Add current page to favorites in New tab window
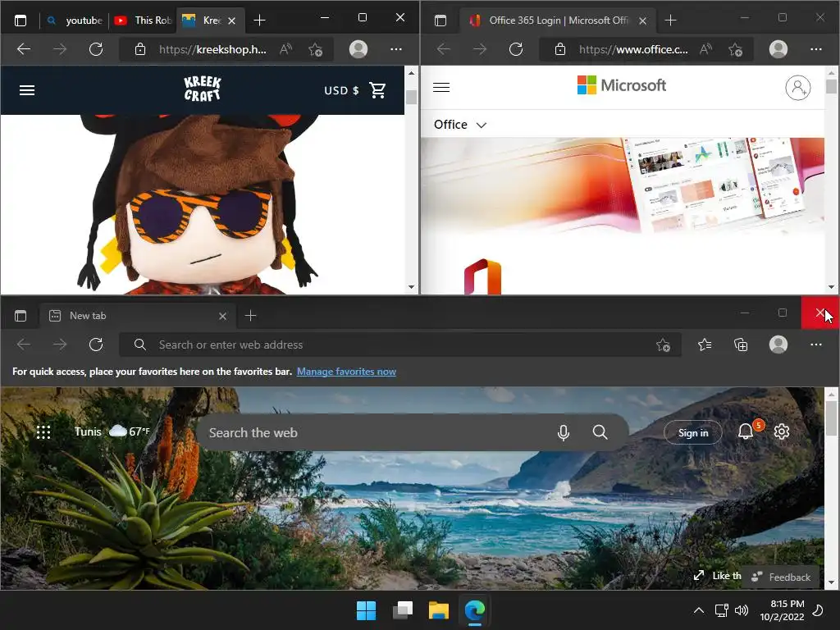Screen dimensions: 840x630 663,345
